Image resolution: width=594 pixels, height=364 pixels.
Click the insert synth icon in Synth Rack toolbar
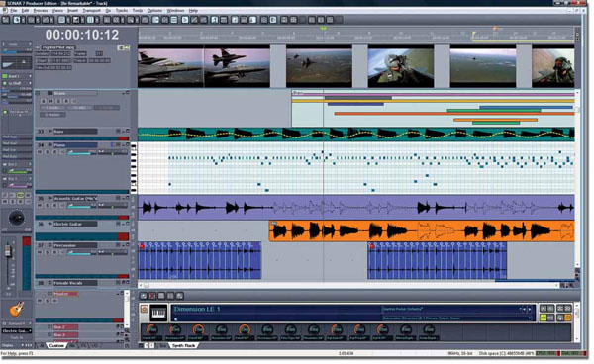[144, 296]
